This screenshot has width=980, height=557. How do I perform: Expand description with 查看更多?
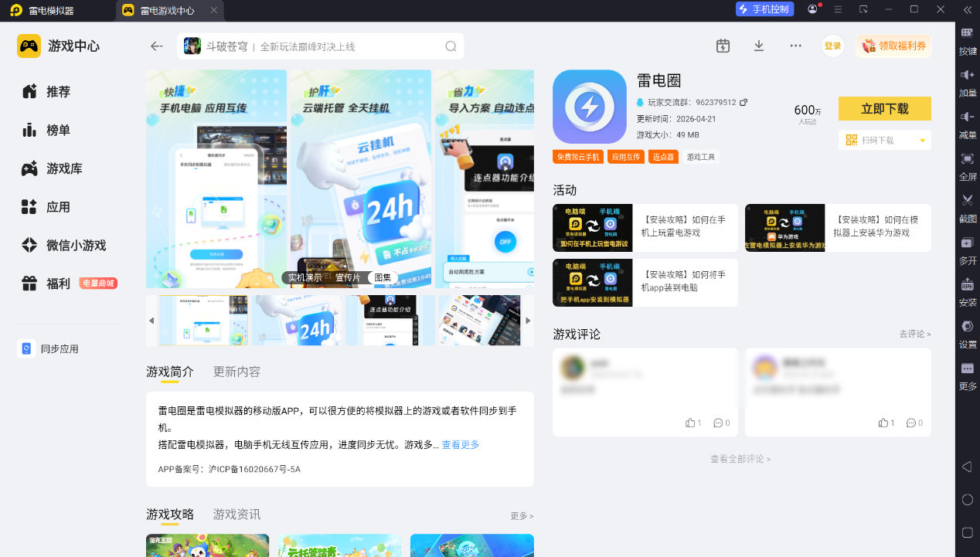[461, 444]
